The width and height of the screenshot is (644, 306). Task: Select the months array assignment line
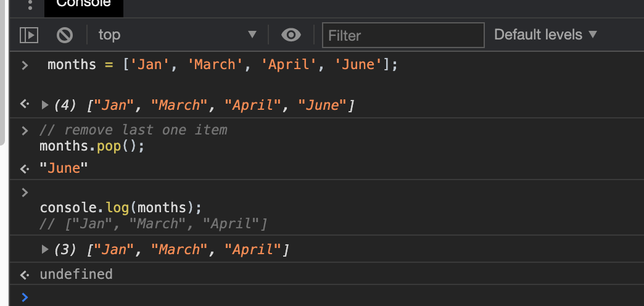pos(223,65)
